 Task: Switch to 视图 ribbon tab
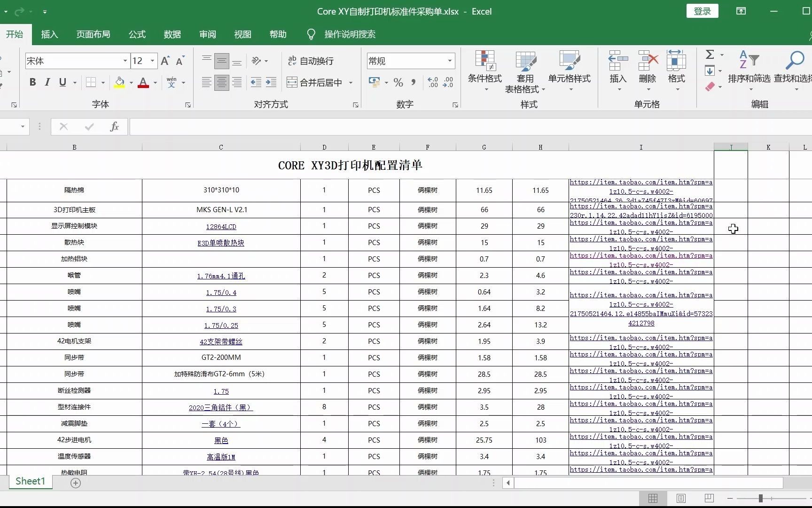click(x=243, y=34)
